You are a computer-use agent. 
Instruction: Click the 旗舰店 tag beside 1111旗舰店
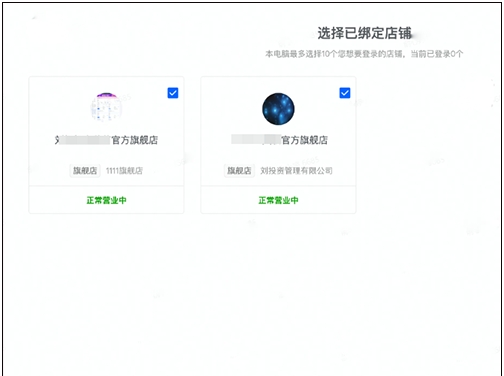(85, 171)
